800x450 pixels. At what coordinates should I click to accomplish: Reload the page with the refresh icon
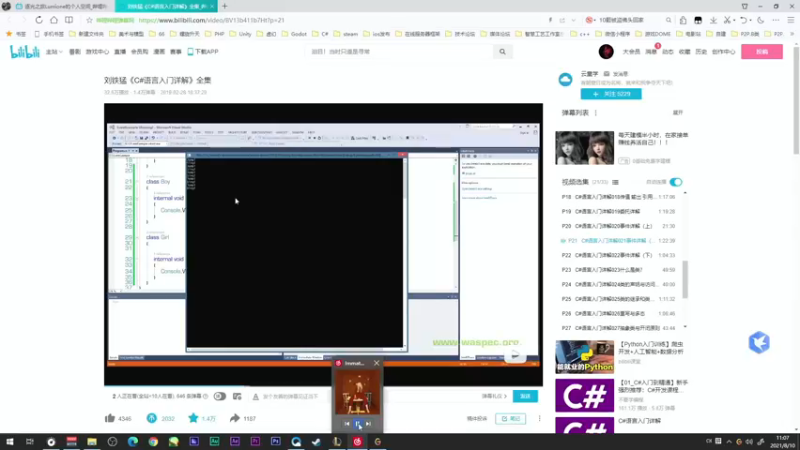(39, 20)
